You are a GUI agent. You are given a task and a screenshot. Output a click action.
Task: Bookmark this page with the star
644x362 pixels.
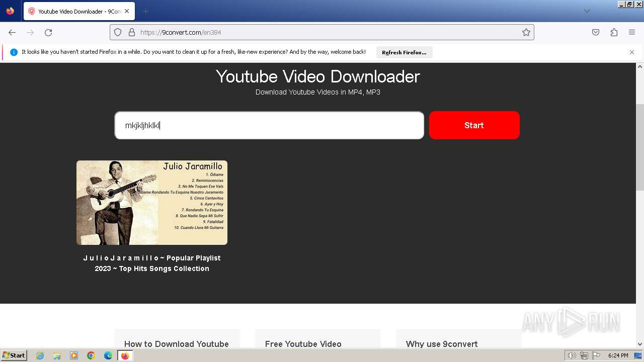pos(526,32)
